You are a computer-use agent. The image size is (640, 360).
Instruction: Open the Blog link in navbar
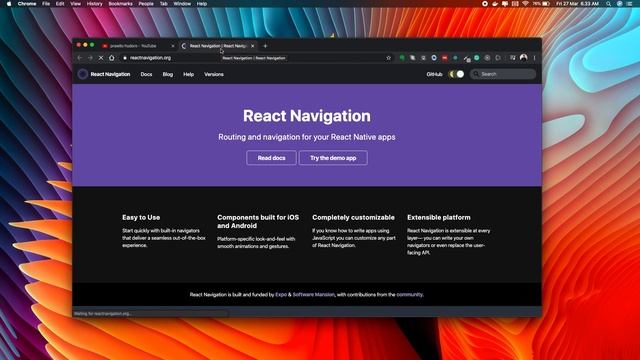(168, 74)
